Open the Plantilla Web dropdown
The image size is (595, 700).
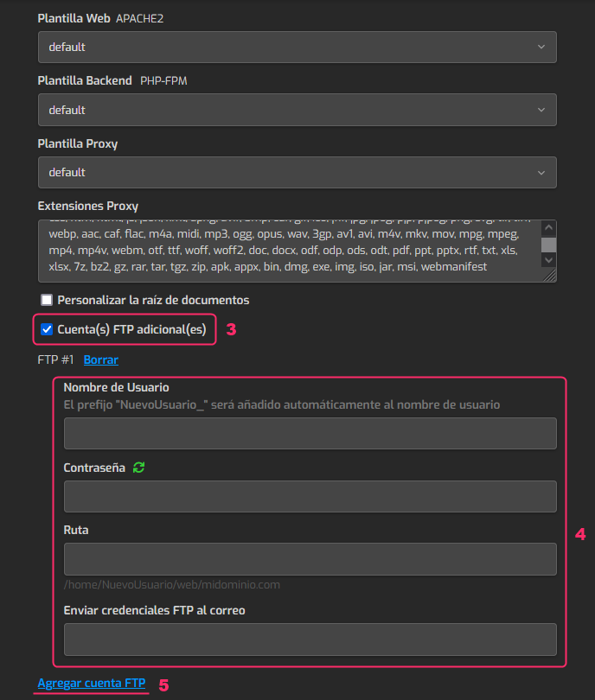tap(297, 47)
